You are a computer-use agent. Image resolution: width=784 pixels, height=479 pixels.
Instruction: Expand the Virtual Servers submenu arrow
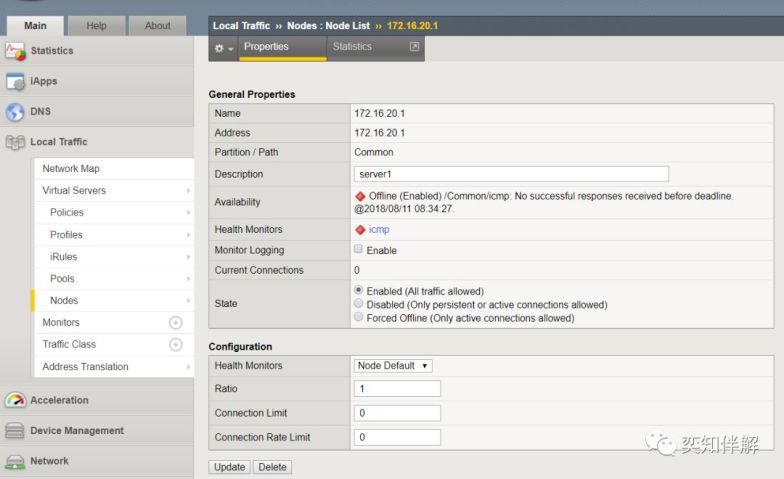point(188,190)
